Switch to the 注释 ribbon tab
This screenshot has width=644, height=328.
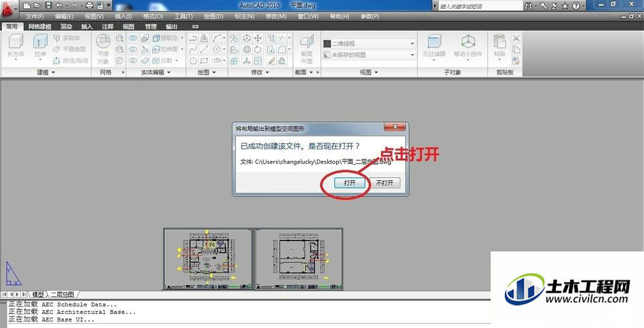(x=108, y=26)
